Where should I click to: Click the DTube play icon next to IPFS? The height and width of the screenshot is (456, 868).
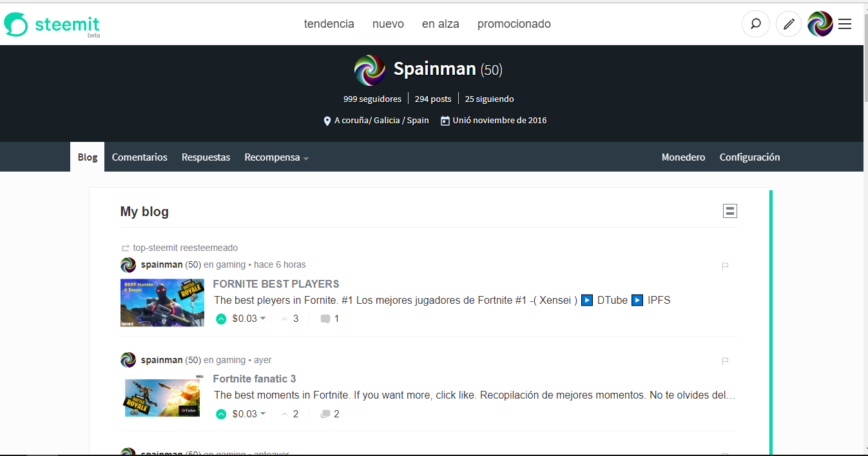(x=637, y=300)
